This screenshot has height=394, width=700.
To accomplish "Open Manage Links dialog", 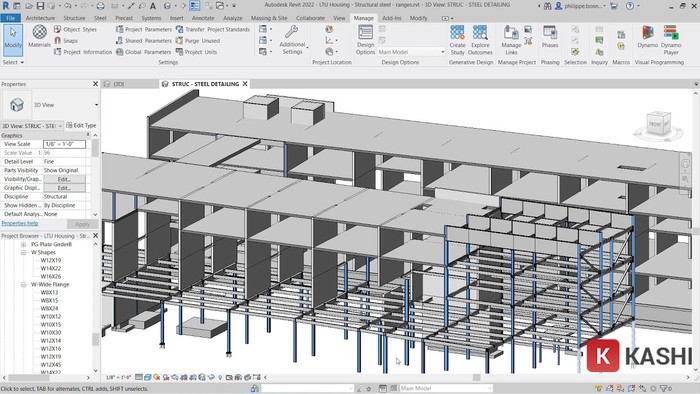I will 511,40.
